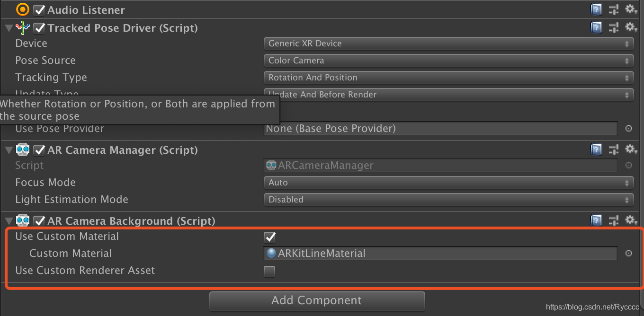Click the Audio Listener component icon
644x316 pixels.
(x=23, y=9)
